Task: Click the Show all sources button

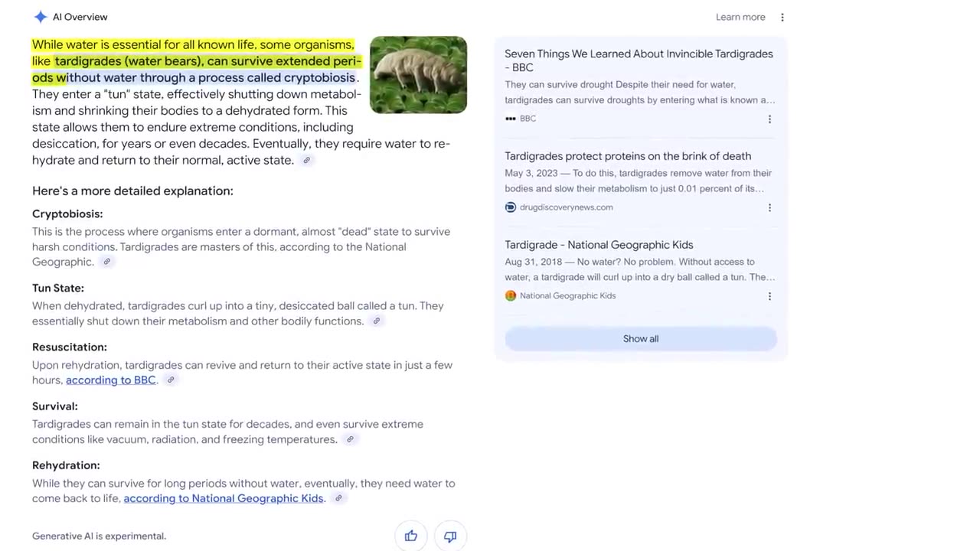Action: click(x=641, y=339)
